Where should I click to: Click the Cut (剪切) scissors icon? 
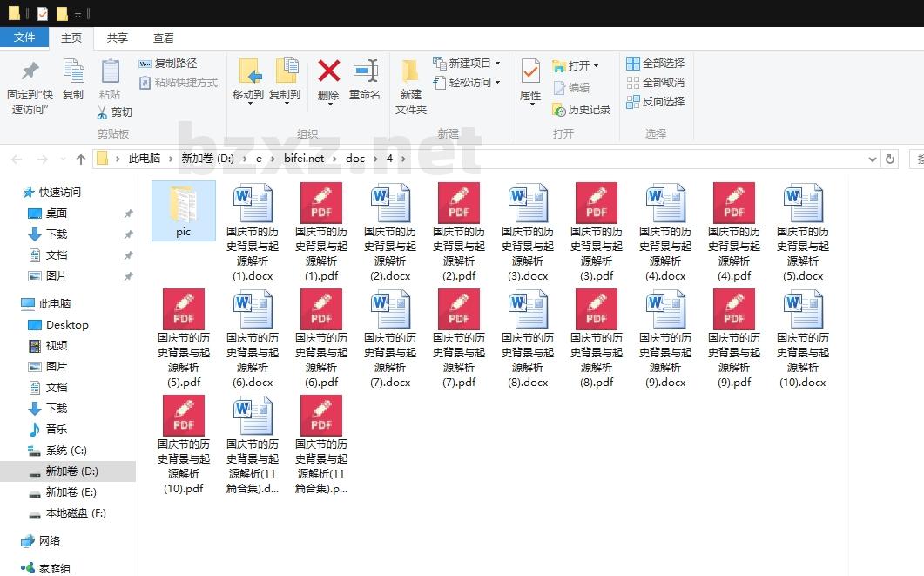103,112
